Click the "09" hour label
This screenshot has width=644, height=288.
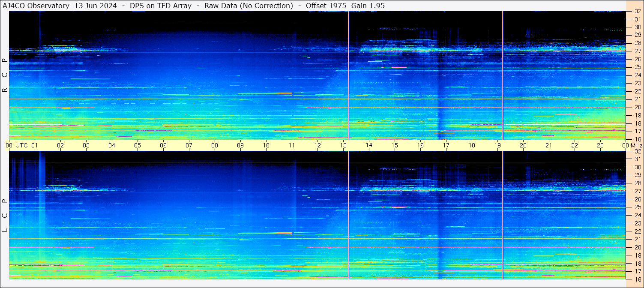pos(240,145)
